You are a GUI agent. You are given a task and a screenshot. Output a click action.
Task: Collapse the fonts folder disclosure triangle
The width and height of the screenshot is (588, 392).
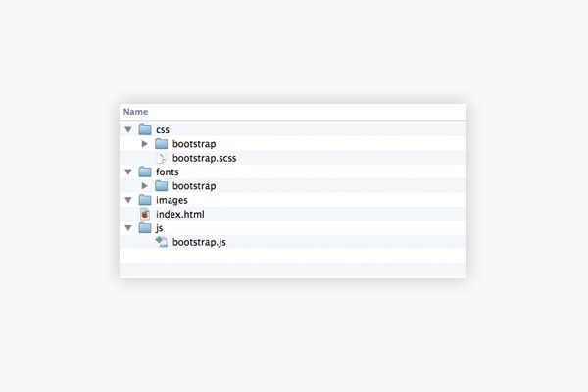tap(127, 172)
